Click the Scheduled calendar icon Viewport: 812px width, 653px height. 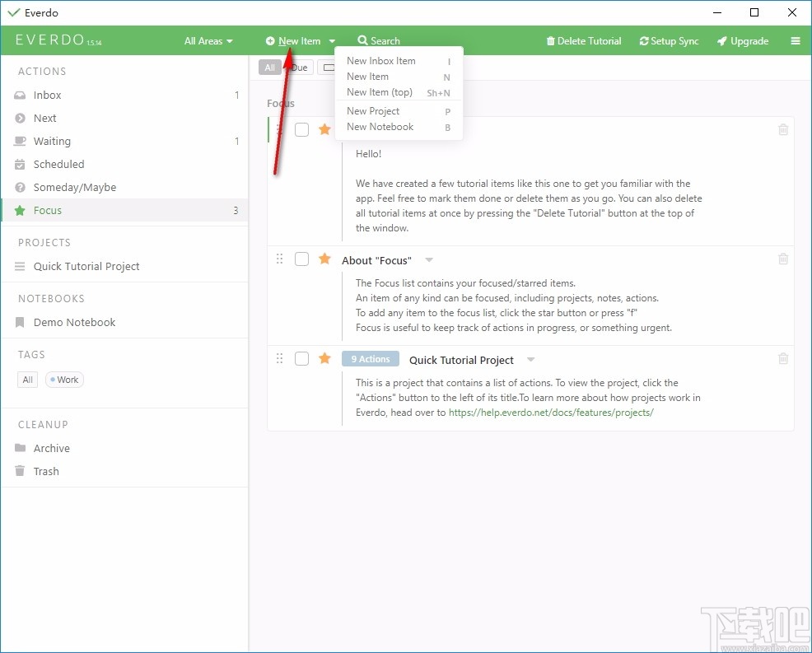click(20, 164)
